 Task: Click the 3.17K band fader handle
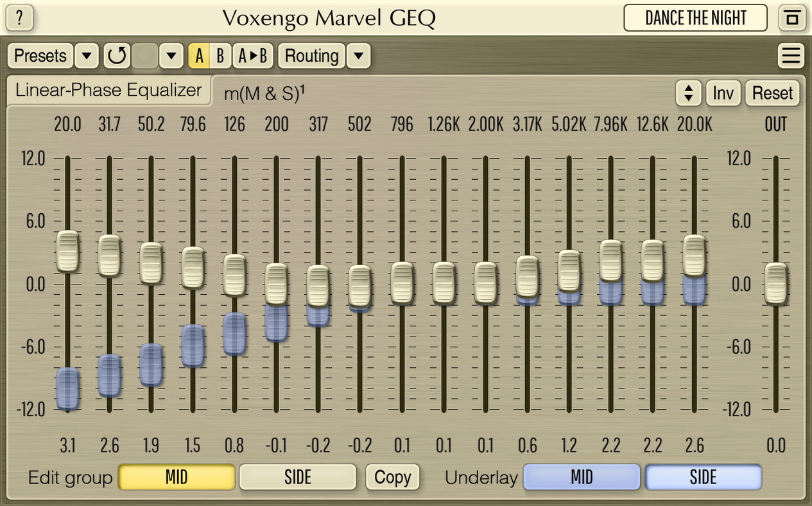528,276
